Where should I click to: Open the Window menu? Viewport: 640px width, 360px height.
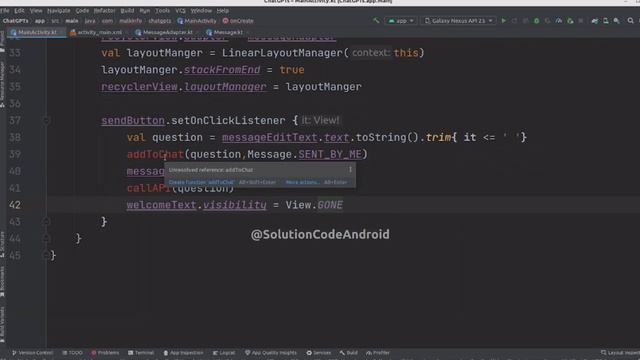(201, 11)
